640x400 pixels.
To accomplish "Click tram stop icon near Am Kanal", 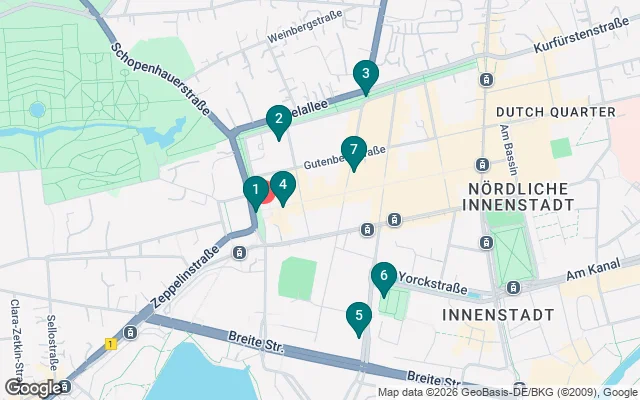I will (x=513, y=287).
